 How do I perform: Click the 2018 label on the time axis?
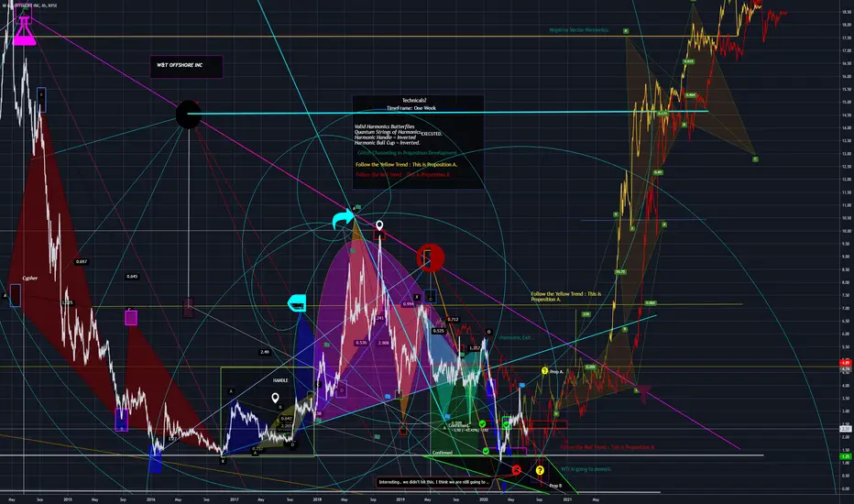point(317,499)
